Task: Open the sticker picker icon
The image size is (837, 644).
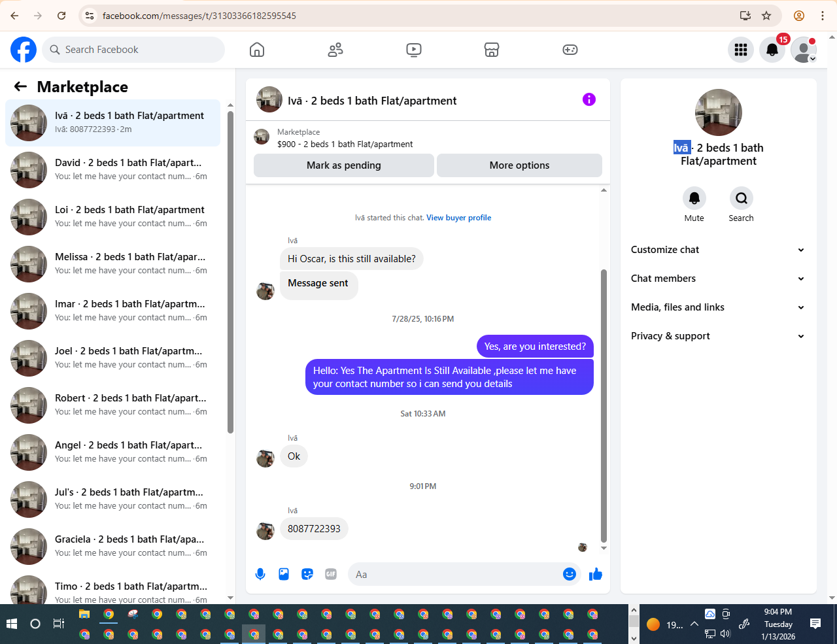Action: 307,574
